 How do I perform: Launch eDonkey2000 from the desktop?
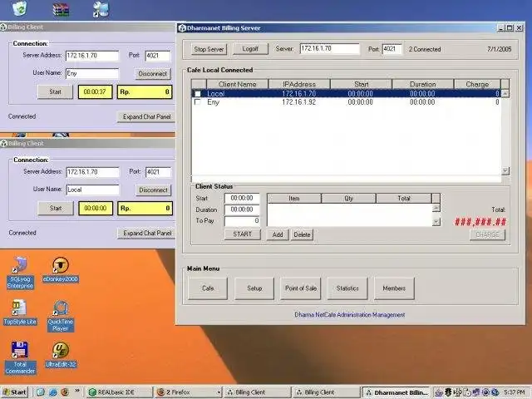(x=61, y=270)
